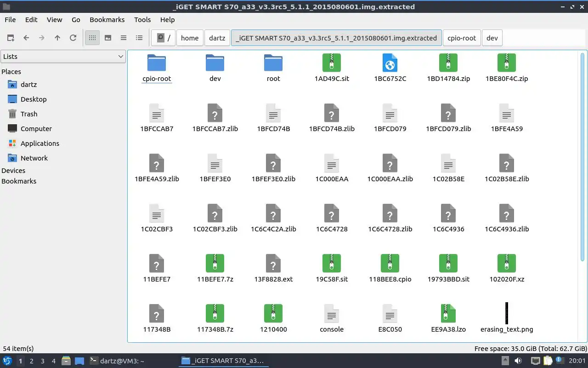Viewport: 588px width, 368px height.
Task: Switch to icon view mode
Action: click(x=92, y=38)
